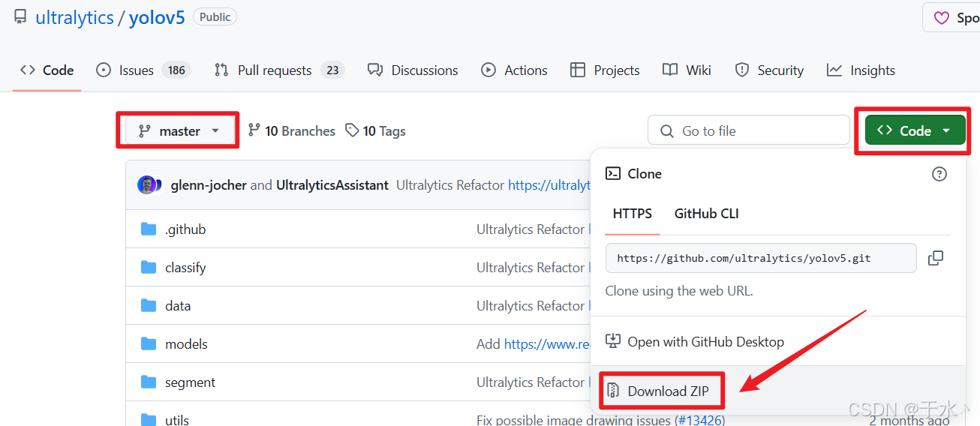Click the data folder icon
The image size is (980, 426).
149,305
